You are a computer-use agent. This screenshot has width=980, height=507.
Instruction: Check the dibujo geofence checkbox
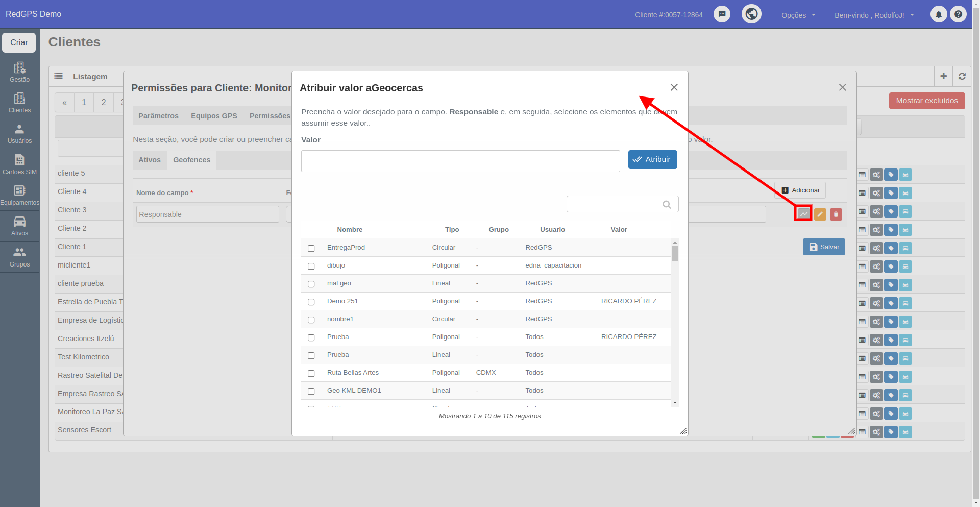pos(311,266)
